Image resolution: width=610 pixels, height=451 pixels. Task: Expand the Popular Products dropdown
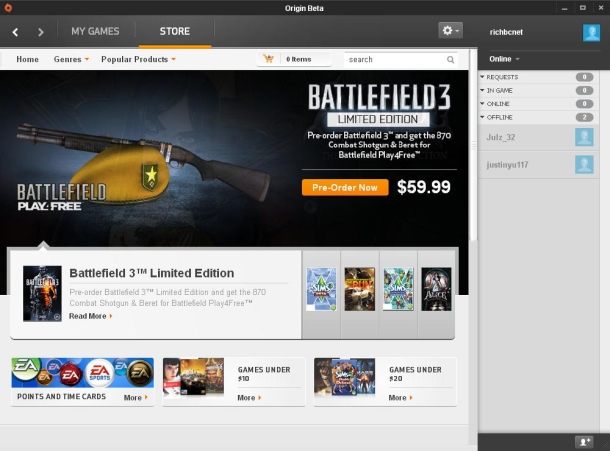pyautogui.click(x=138, y=59)
